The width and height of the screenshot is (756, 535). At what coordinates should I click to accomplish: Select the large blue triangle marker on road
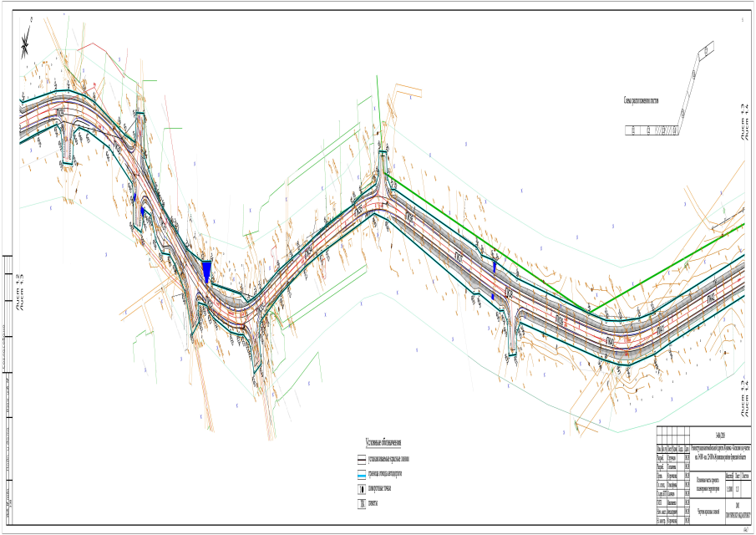point(207,271)
